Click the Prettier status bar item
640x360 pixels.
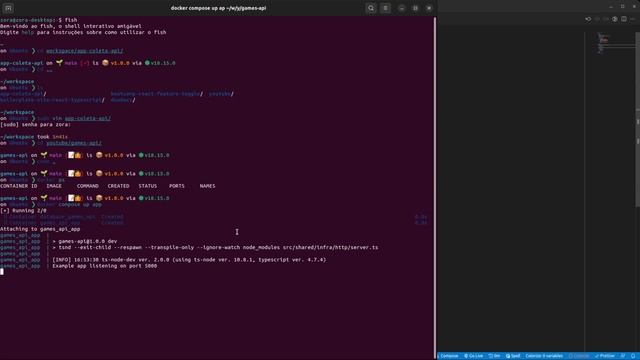[x=605, y=356]
